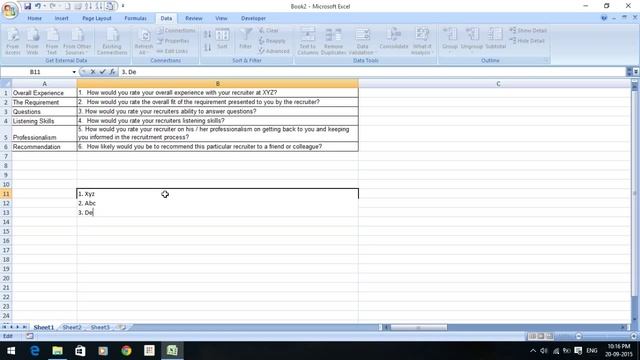Image resolution: width=640 pixels, height=360 pixels.
Task: Click Consolidate icon
Action: 394,39
